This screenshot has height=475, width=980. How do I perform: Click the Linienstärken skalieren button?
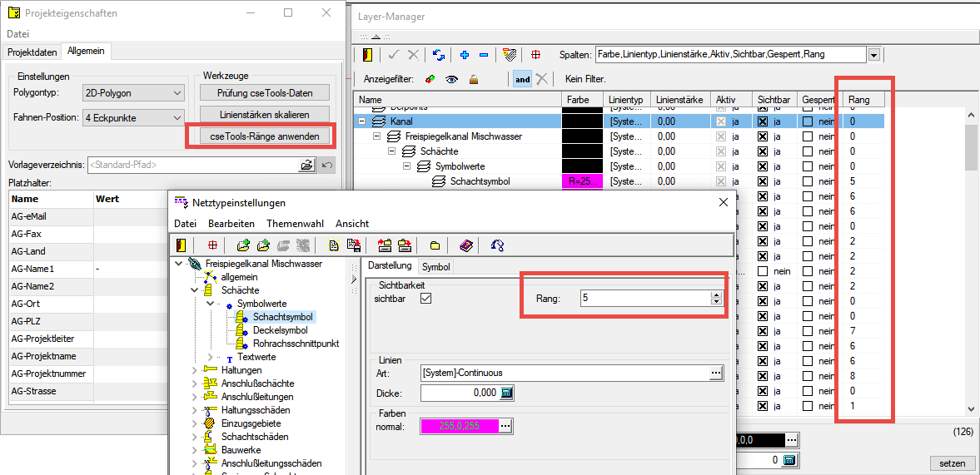click(x=264, y=114)
